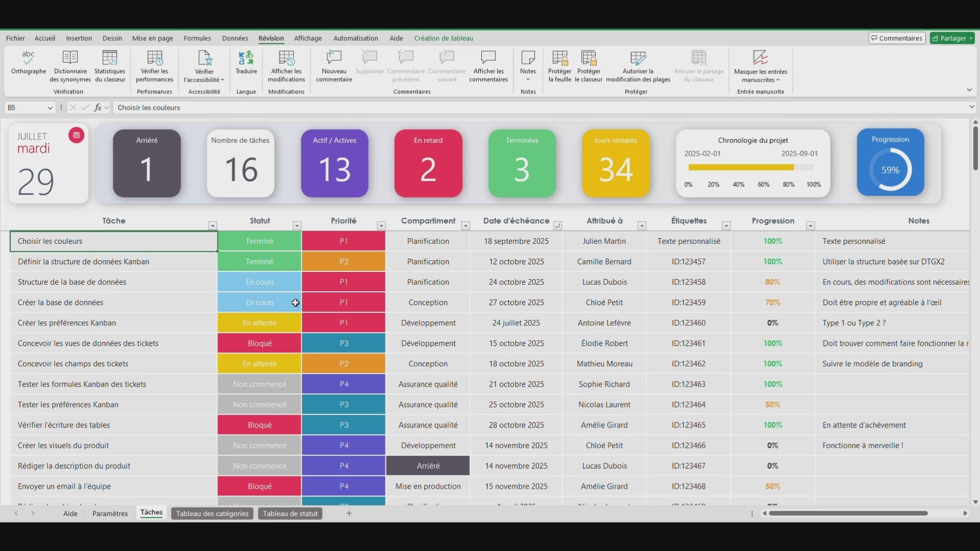Click the Arriéré count card
Image resolution: width=980 pixels, height=551 pixels.
click(x=147, y=163)
